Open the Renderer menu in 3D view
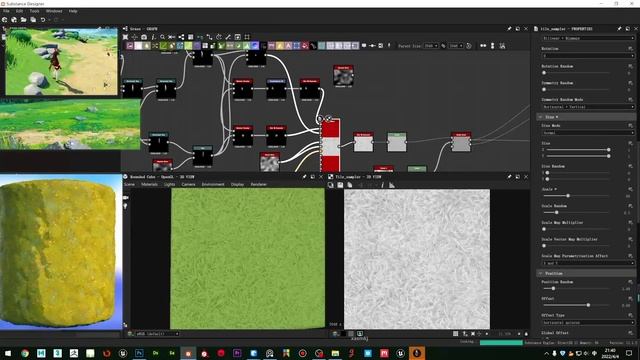640x360 pixels. click(258, 184)
